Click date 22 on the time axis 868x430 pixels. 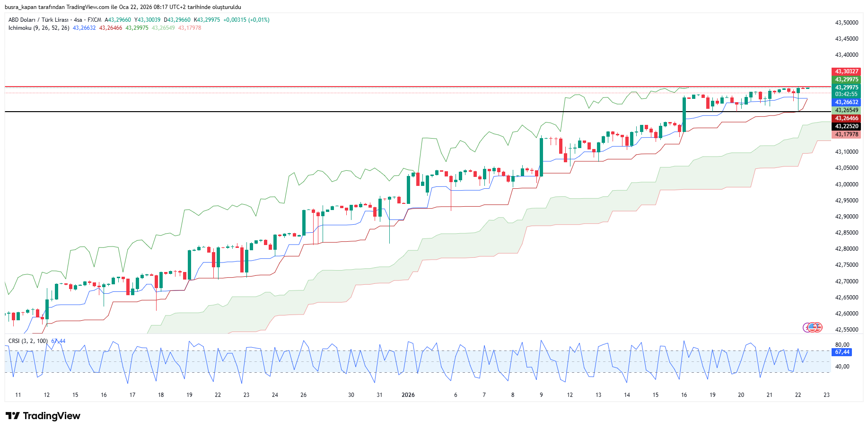[x=798, y=395]
